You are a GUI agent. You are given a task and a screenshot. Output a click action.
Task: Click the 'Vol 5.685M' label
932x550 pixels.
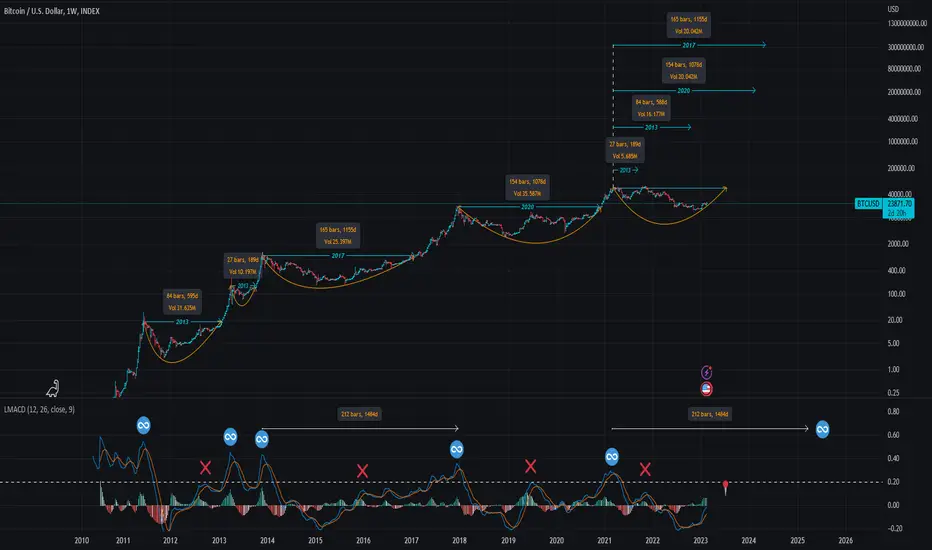(x=625, y=156)
